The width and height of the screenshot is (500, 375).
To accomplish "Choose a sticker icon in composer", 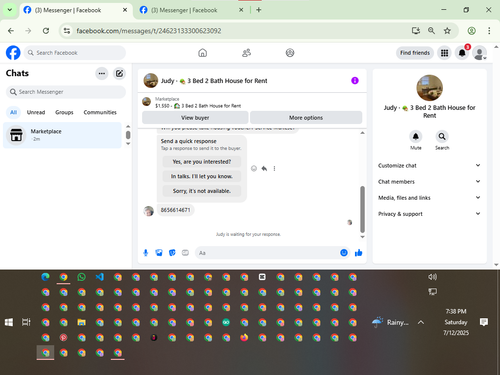I will pos(172,253).
